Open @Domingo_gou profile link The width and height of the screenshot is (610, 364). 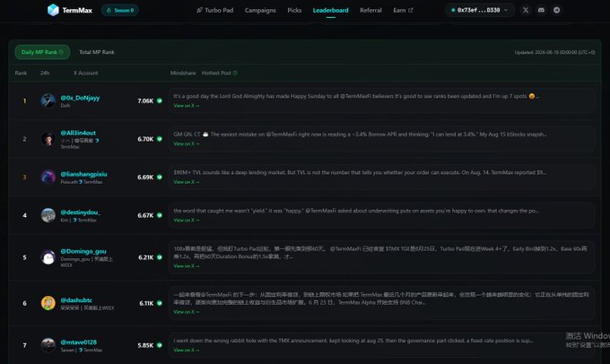[83, 251]
